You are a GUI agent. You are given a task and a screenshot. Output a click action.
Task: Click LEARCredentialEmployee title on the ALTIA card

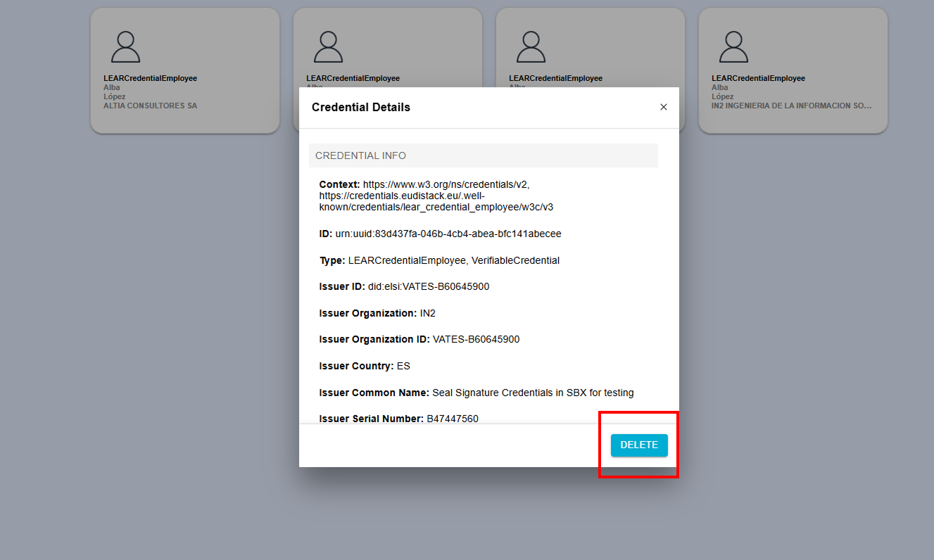pyautogui.click(x=150, y=78)
